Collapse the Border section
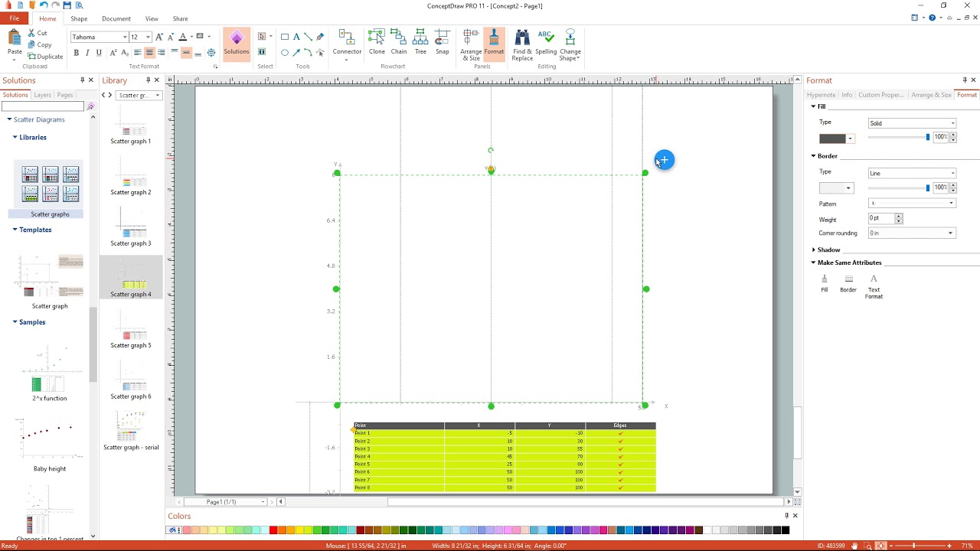The image size is (980, 551). (x=814, y=156)
